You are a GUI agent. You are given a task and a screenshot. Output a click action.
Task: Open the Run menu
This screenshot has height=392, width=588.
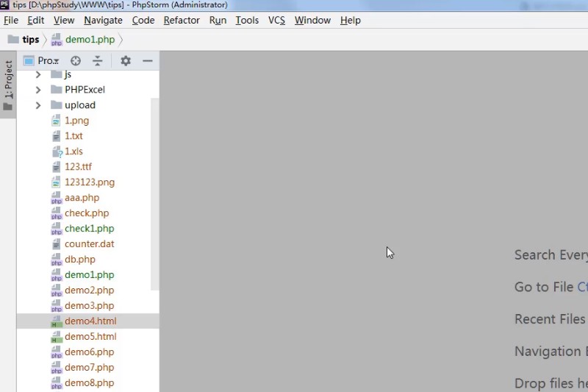click(218, 21)
